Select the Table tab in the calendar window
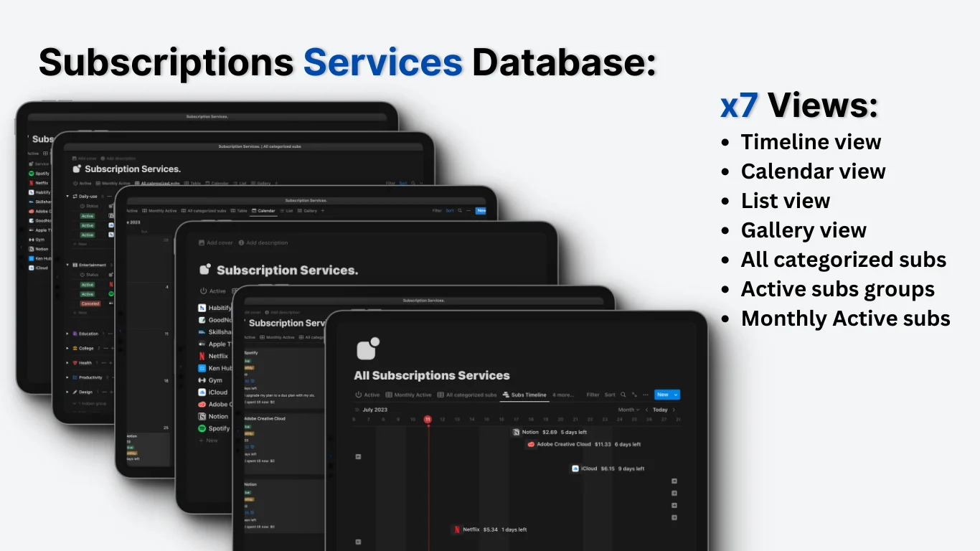The image size is (980, 551). pyautogui.click(x=239, y=211)
